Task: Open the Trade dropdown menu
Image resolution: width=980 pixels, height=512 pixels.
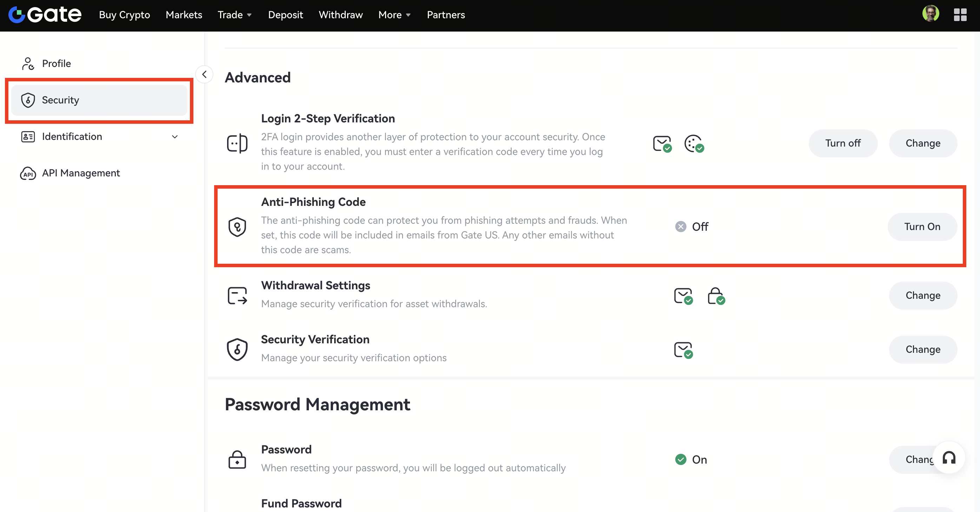Action: (234, 15)
